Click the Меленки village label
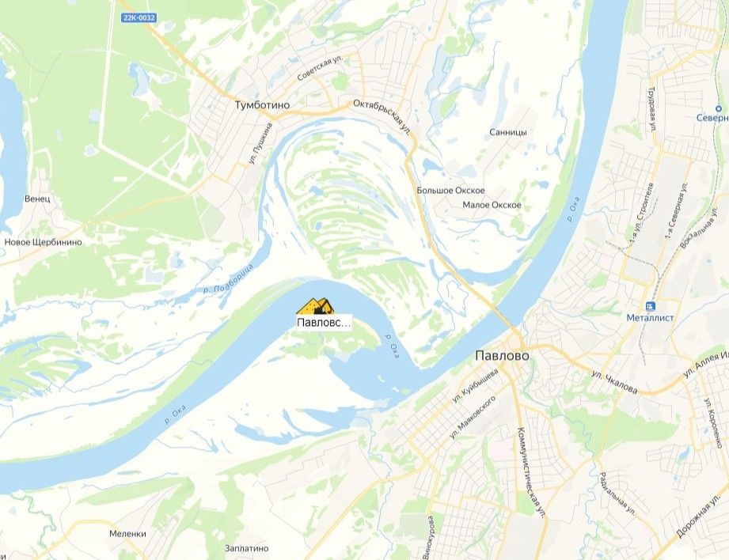Viewport: 729px width, 560px height. 127,534
